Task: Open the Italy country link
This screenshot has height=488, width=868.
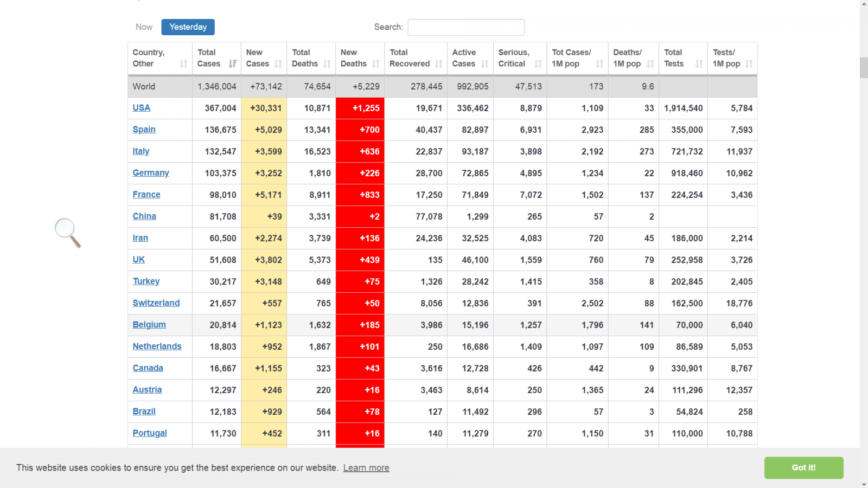Action: click(141, 151)
